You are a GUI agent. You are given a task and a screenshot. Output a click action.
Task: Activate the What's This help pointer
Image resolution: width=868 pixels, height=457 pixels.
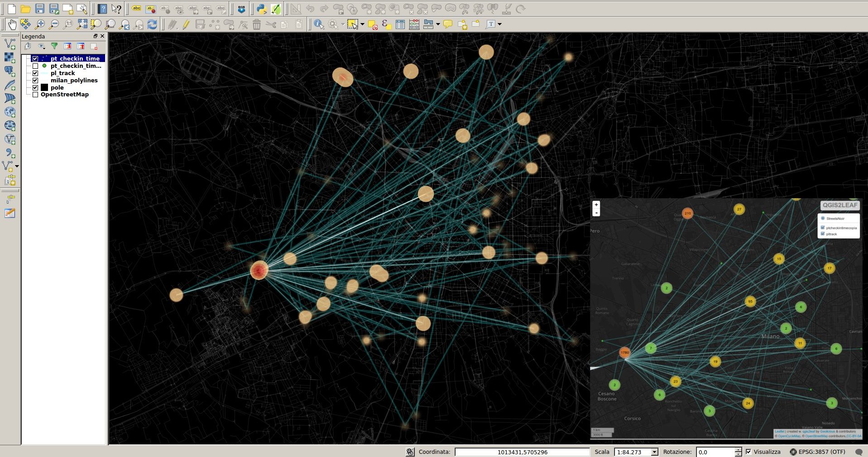pyautogui.click(x=116, y=9)
